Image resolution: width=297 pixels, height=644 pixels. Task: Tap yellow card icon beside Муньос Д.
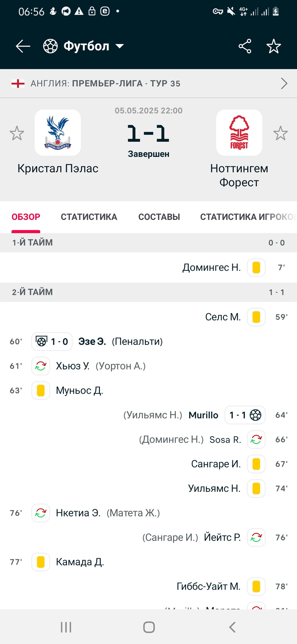[x=41, y=391]
